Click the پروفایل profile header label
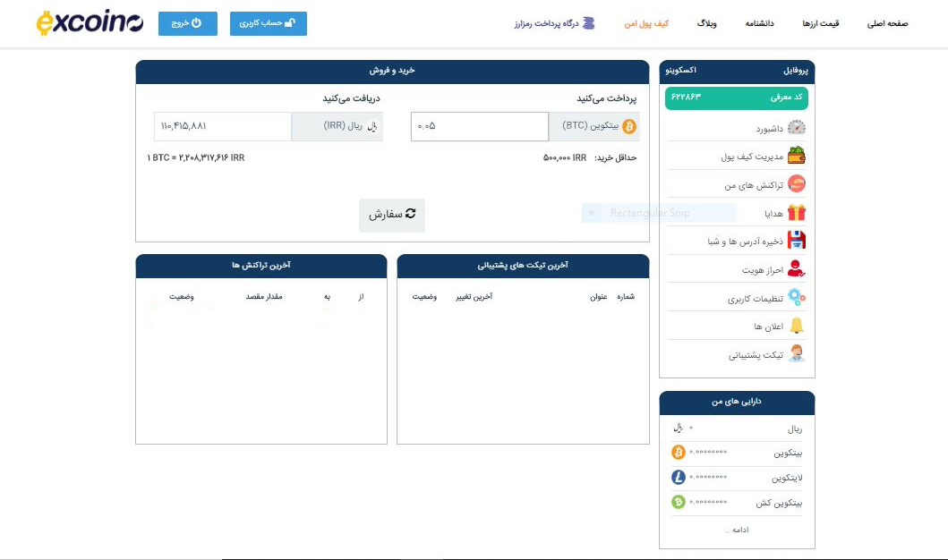 (796, 71)
